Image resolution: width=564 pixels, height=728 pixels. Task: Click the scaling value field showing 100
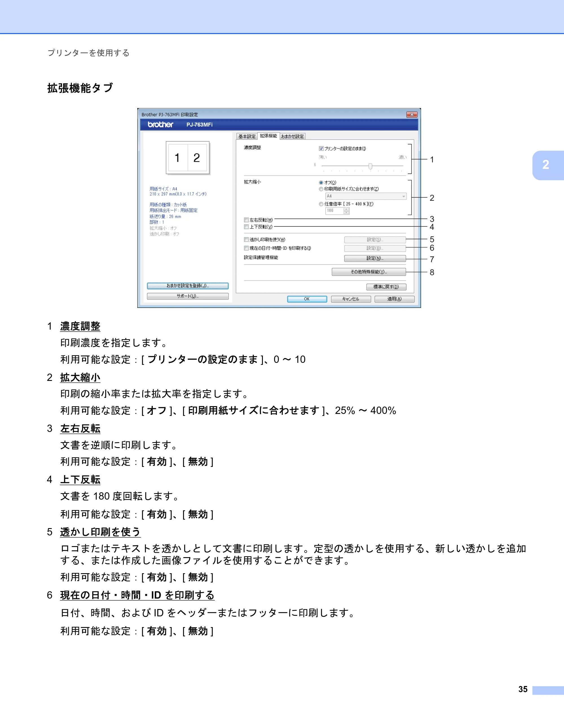coord(334,211)
